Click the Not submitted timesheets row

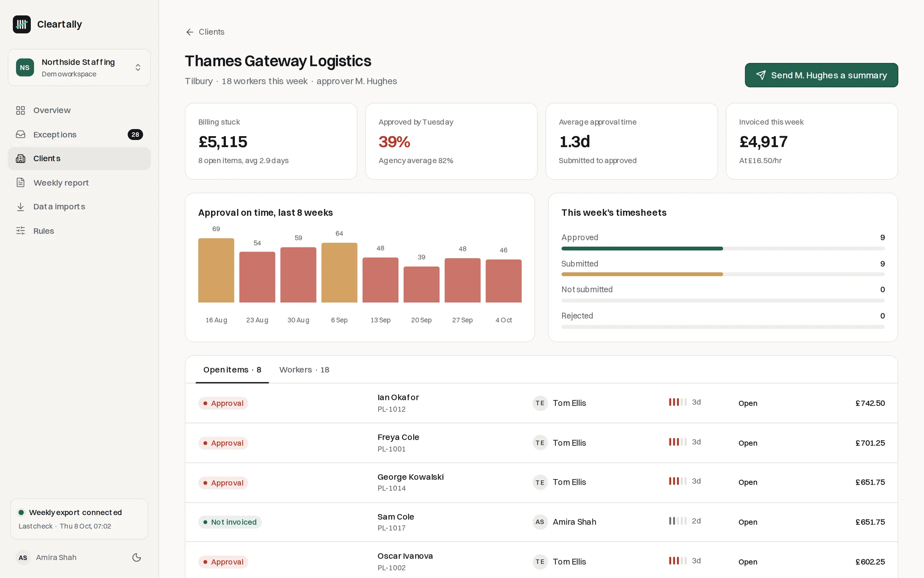point(723,294)
